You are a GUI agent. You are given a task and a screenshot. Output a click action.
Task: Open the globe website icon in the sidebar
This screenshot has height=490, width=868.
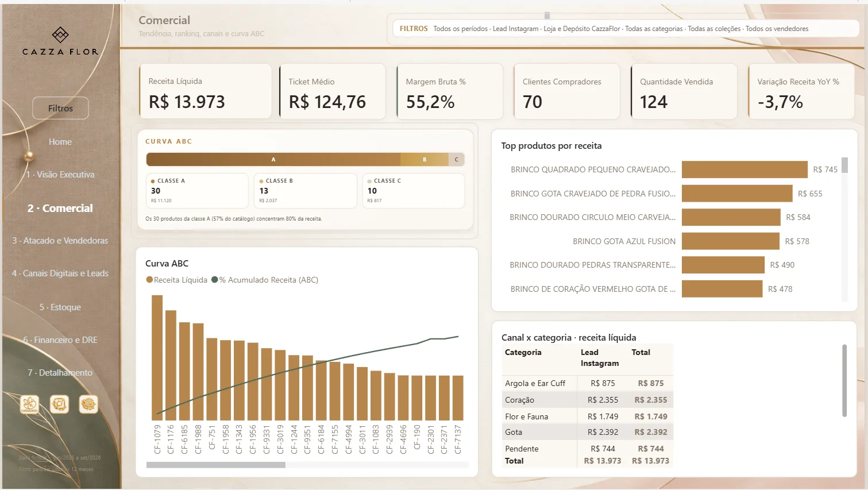coord(88,404)
